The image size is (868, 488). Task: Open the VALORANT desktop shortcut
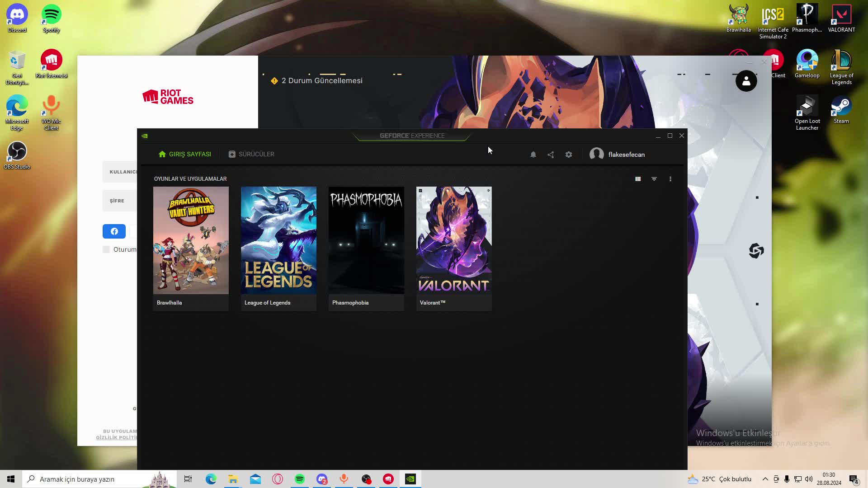(x=841, y=19)
